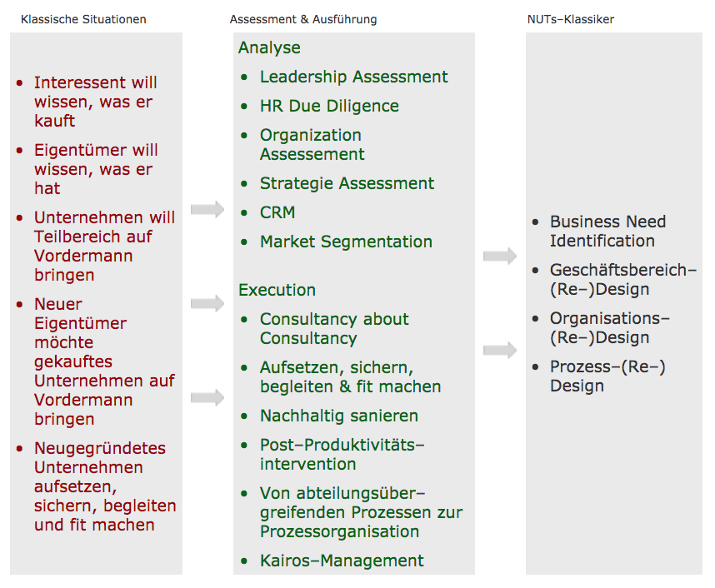Click the "CRM" list item
Screen dimensions: 715x588
coord(277,212)
